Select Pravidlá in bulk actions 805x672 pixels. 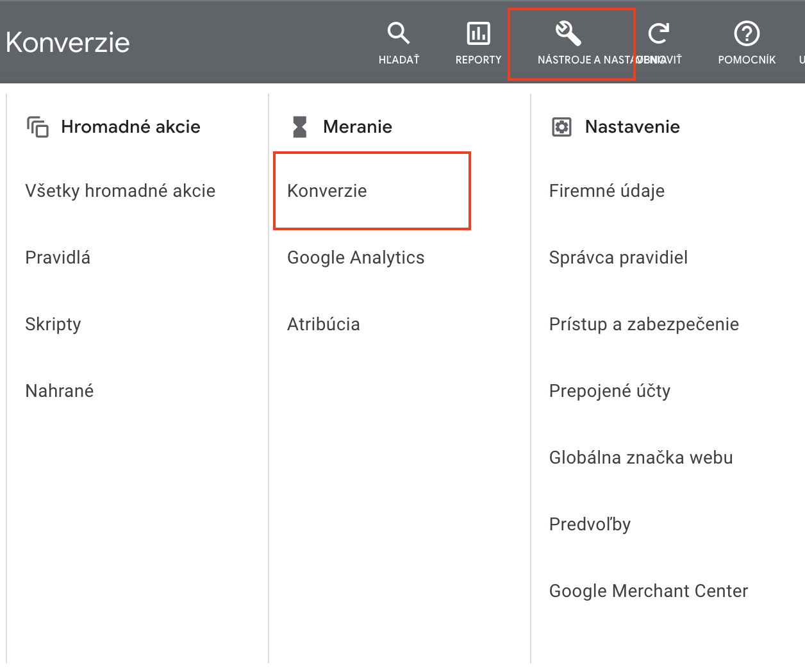click(58, 258)
